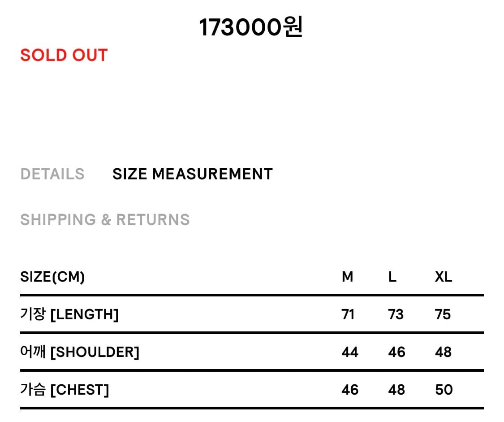504x422 pixels.
Task: Click the shoulder value 48 for XL
Action: pyautogui.click(x=443, y=352)
